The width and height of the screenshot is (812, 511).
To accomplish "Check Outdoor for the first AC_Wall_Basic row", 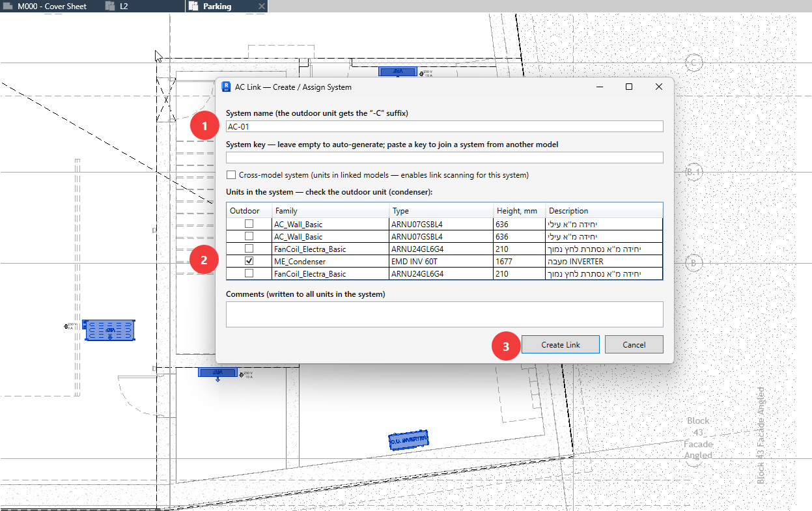I will point(249,224).
